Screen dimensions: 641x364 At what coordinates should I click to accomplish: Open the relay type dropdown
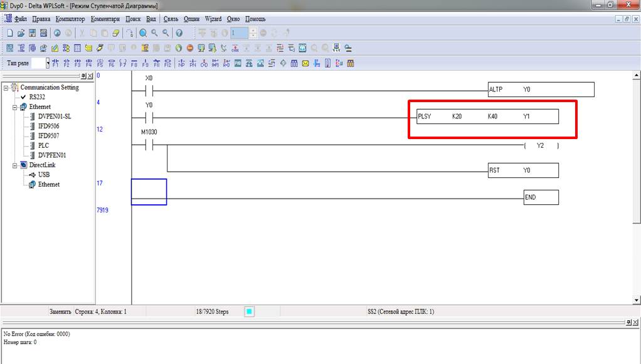coord(47,63)
